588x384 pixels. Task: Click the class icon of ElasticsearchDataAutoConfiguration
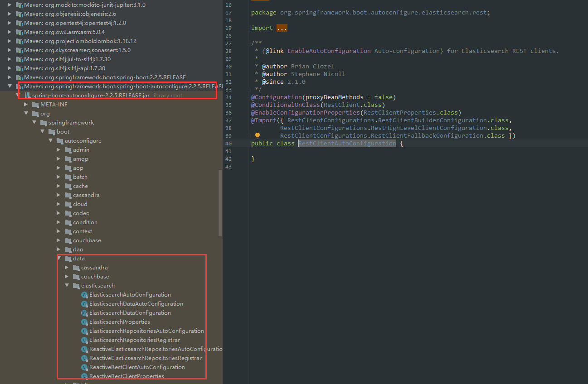point(84,304)
